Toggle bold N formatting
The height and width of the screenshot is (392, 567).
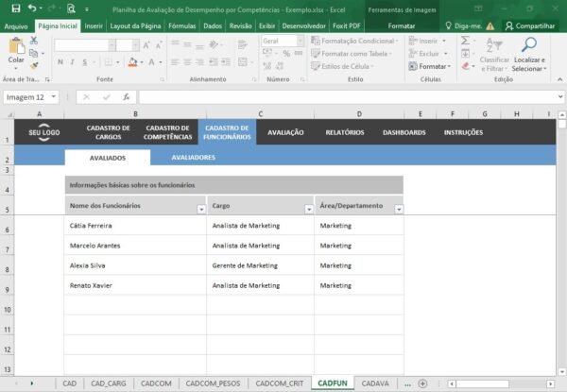60,62
